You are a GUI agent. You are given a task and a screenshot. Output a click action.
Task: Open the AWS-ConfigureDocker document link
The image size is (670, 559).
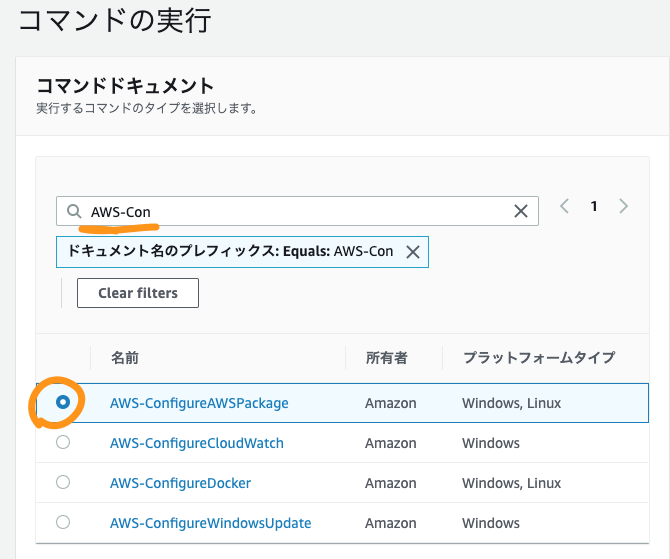coord(180,483)
